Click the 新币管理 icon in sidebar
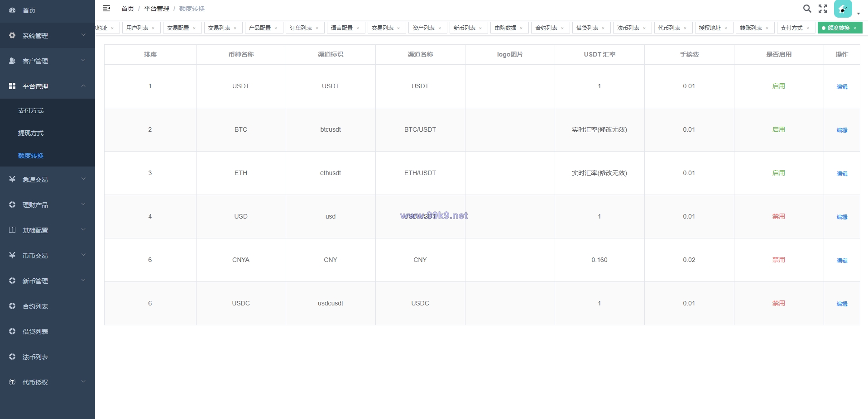868x419 pixels. 12,281
